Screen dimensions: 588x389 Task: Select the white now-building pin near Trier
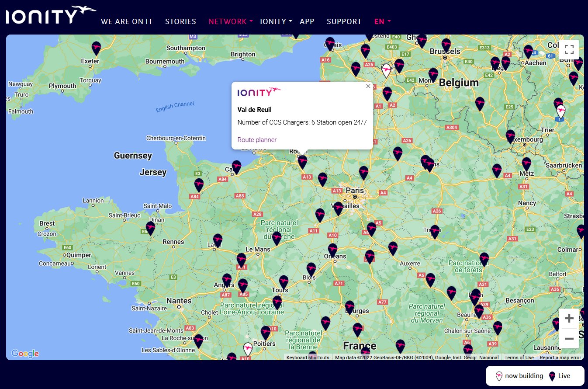point(560,111)
